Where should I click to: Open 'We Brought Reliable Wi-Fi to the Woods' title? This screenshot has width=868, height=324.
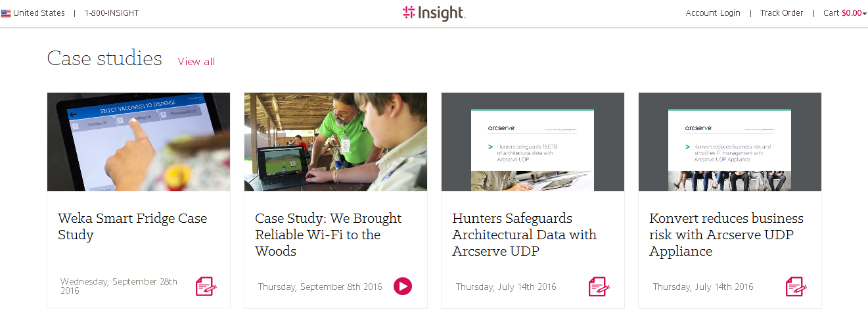[328, 235]
